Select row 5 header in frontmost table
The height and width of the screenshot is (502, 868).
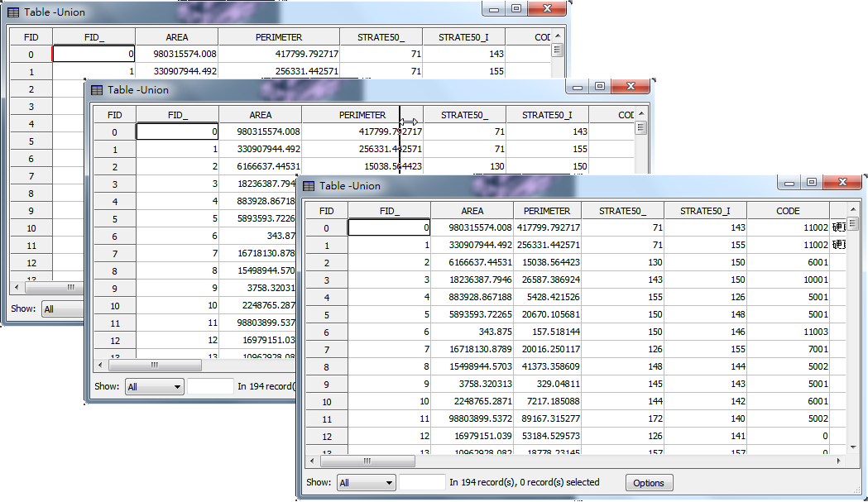326,314
